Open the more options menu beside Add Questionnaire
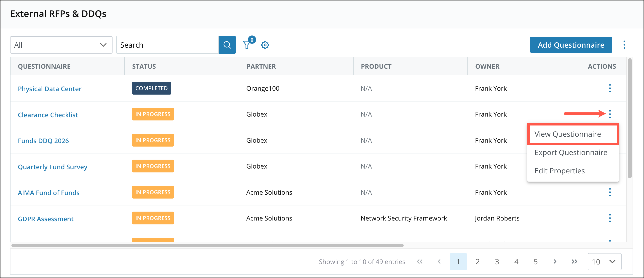This screenshot has width=644, height=278. 624,45
